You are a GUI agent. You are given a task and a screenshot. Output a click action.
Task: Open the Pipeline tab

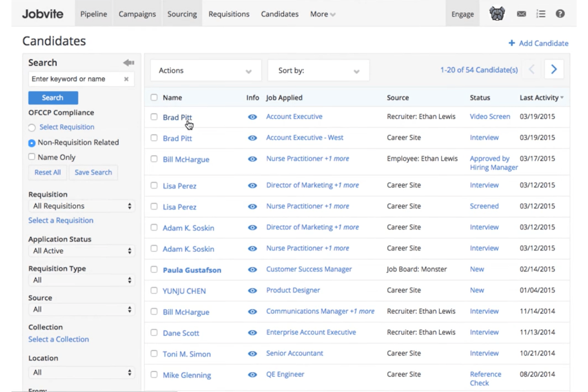coord(94,14)
